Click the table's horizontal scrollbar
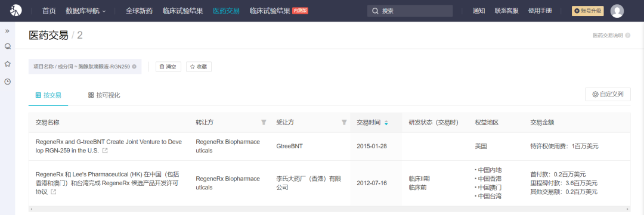644x215 pixels. [x=329, y=209]
